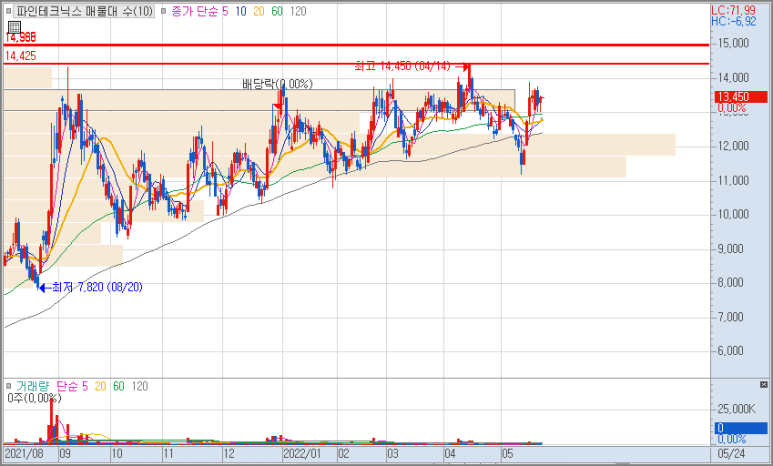The image size is (773, 466).
Task: Click the current price tag 13,450
Action: (741, 97)
